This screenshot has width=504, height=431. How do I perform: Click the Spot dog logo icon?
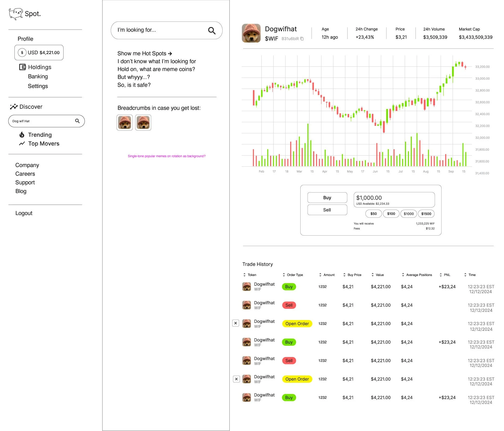15,14
